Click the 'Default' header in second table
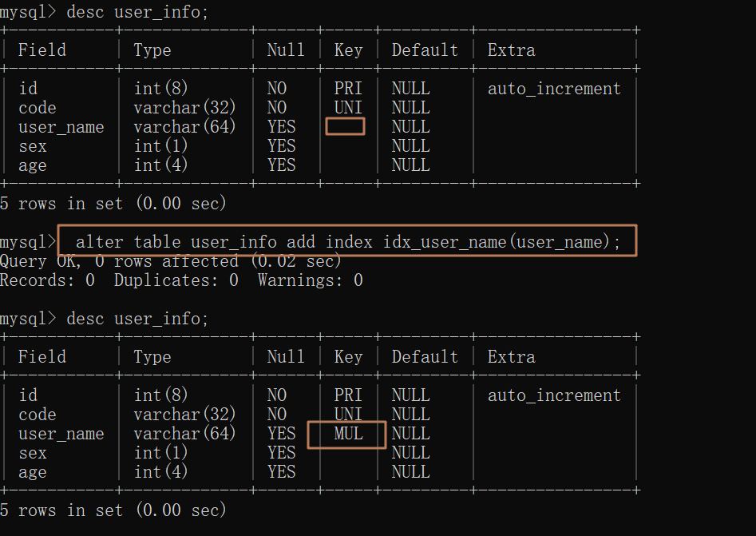The image size is (756, 536). [x=425, y=356]
